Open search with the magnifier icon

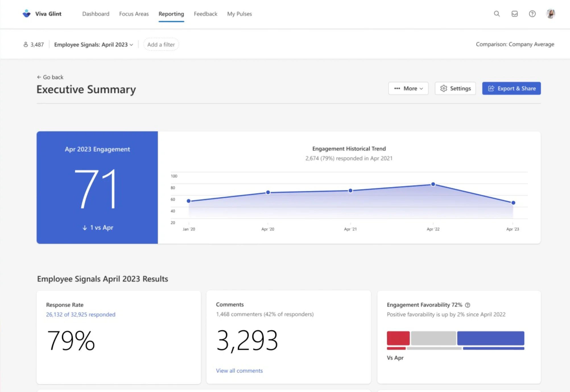coord(497,14)
